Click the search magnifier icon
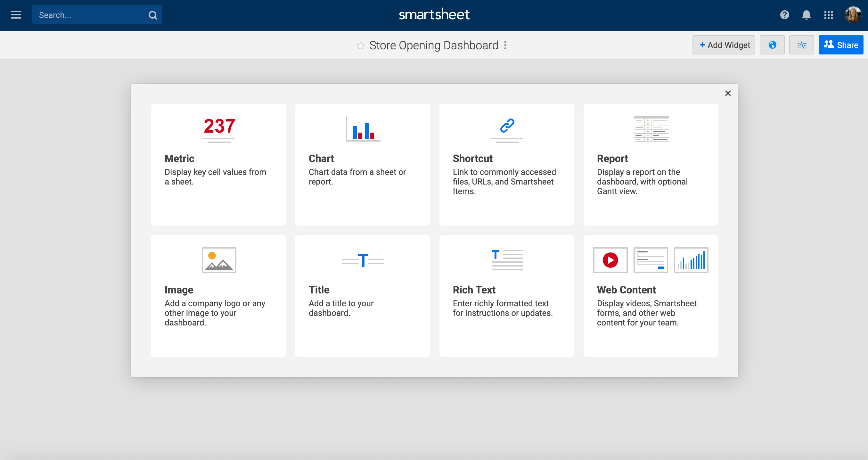The height and width of the screenshot is (460, 868). (153, 15)
